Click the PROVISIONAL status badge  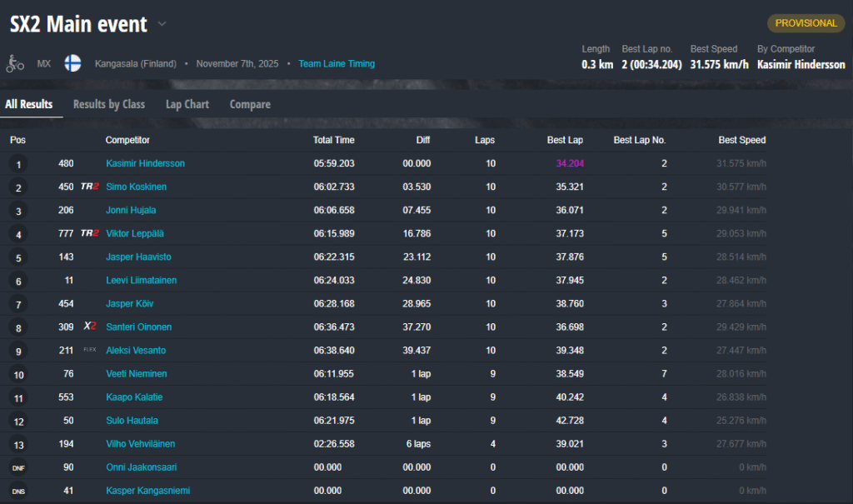806,23
